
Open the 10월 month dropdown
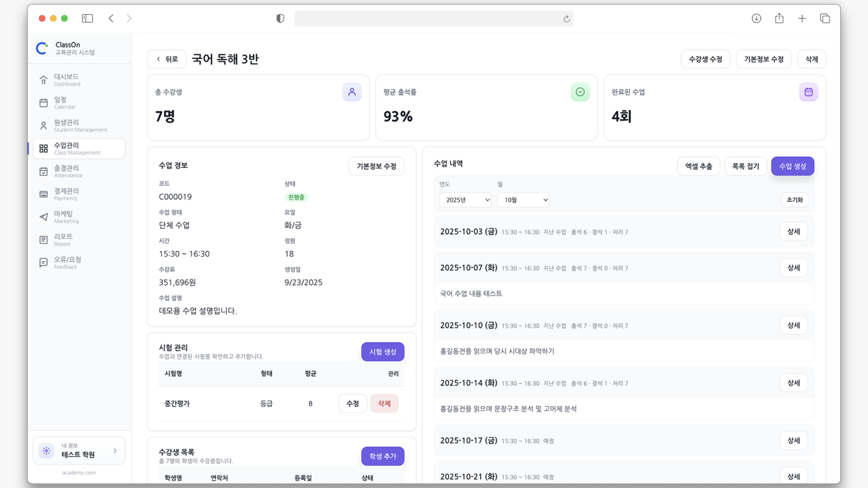click(x=523, y=200)
